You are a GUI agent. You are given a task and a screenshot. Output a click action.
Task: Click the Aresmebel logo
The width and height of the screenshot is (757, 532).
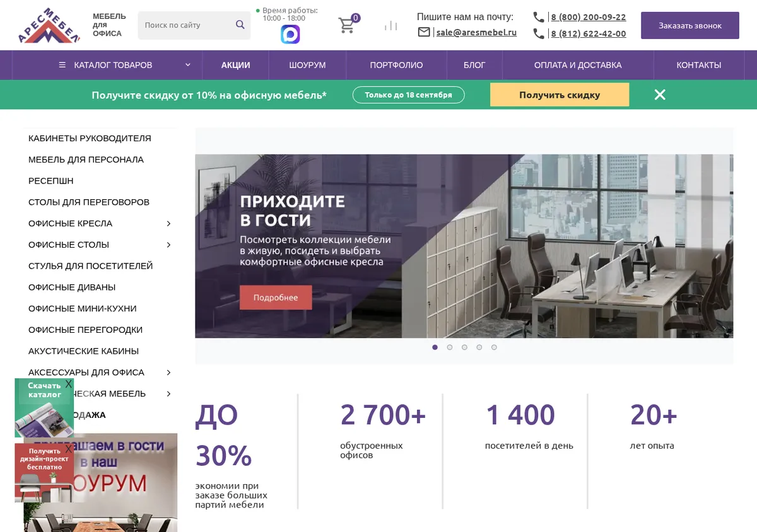[x=49, y=25]
